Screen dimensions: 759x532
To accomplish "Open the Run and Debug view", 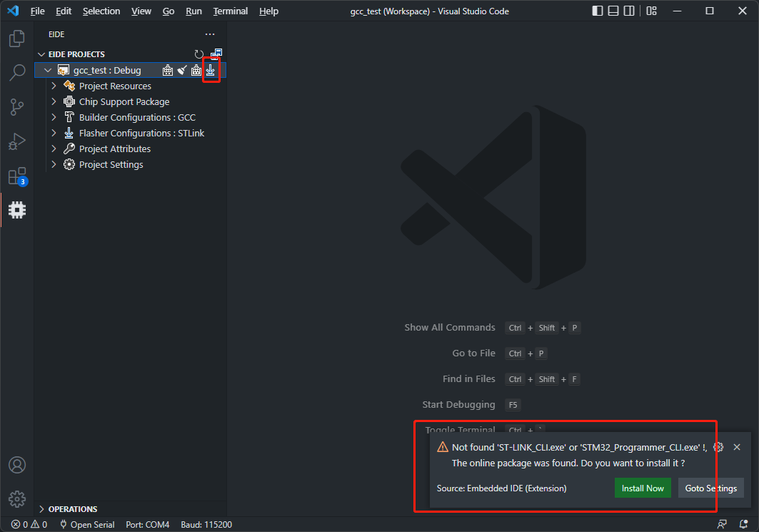I will click(16, 141).
